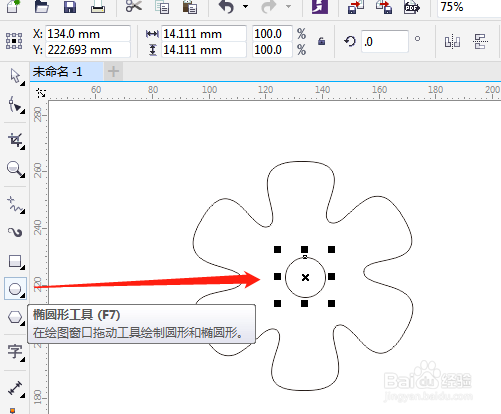501x414 pixels.
Task: Click the top-middle selection handle of the circle
Action: coord(304,249)
